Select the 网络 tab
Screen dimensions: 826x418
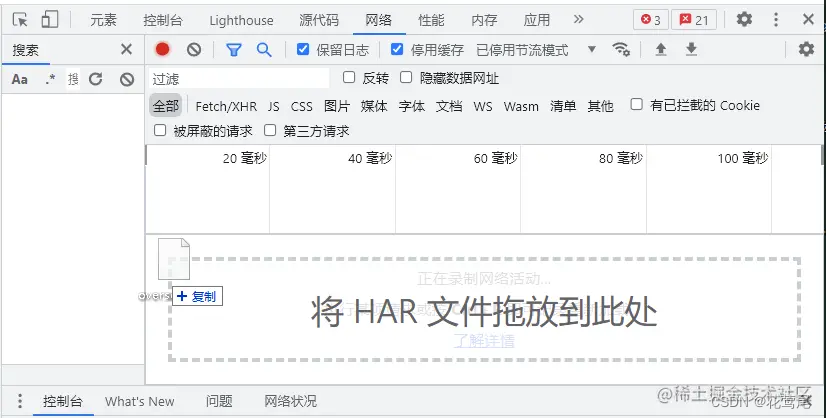378,20
